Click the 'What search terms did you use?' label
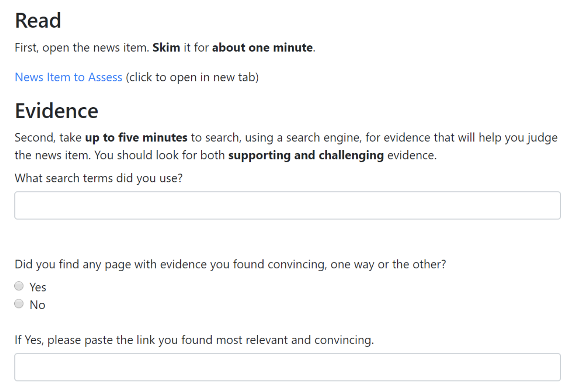The image size is (571, 392). (x=99, y=178)
